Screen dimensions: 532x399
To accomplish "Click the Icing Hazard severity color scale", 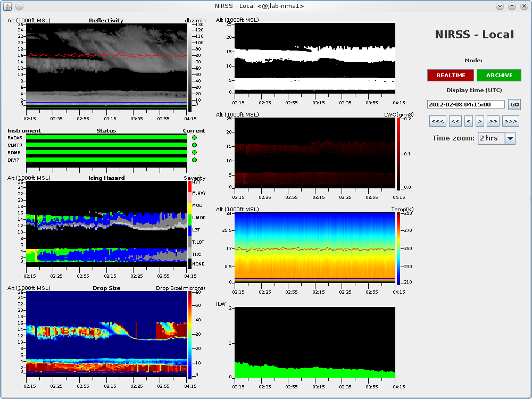I will (190, 225).
